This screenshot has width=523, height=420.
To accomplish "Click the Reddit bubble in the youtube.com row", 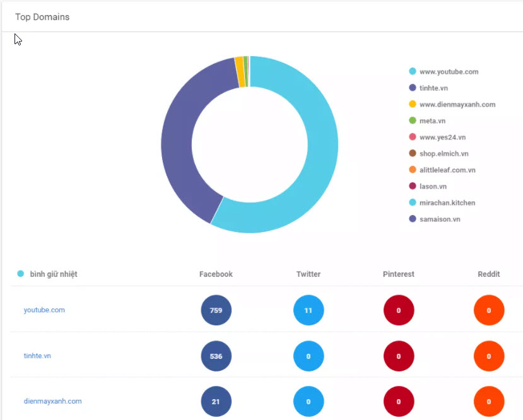I will (x=489, y=310).
